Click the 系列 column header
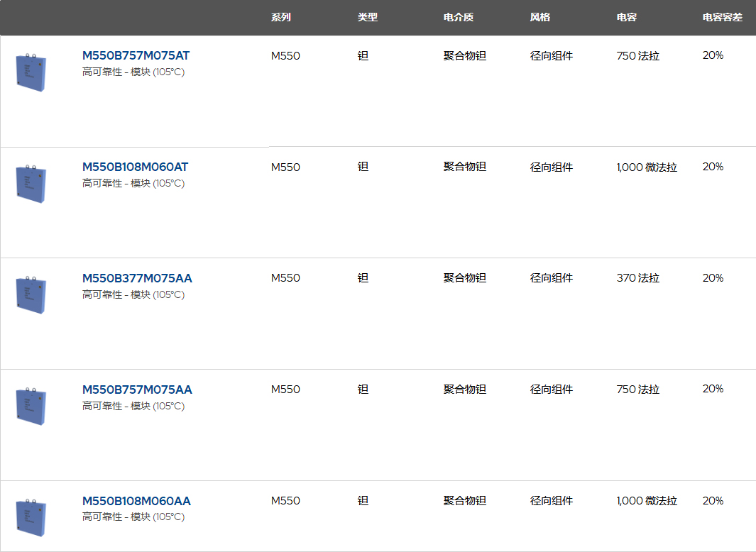 (x=280, y=17)
